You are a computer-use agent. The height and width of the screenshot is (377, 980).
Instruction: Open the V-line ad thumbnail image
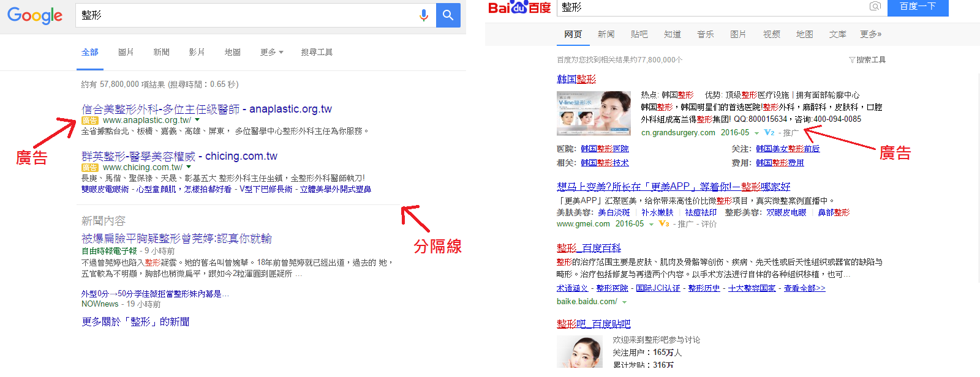coord(594,113)
